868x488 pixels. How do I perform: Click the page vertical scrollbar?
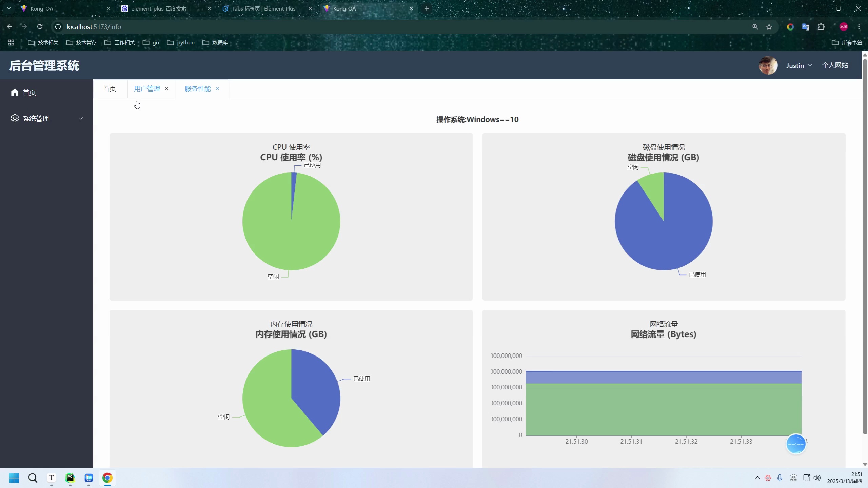click(x=865, y=246)
